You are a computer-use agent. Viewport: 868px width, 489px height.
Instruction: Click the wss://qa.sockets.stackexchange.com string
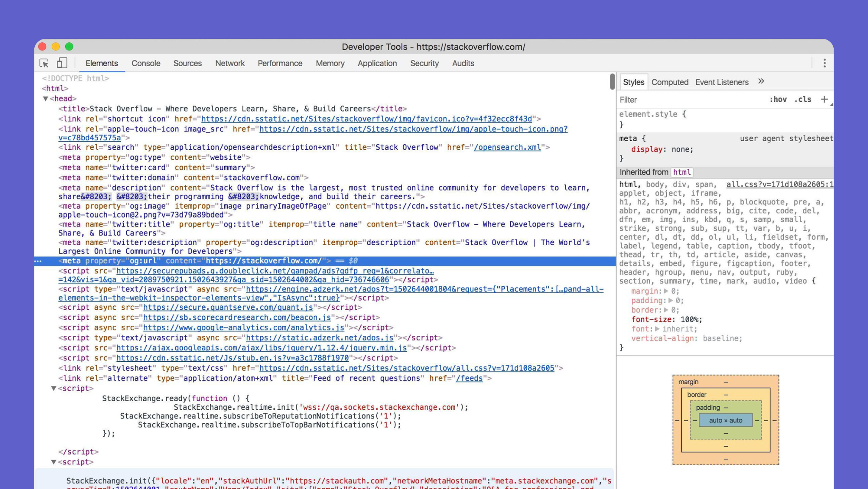(x=380, y=408)
